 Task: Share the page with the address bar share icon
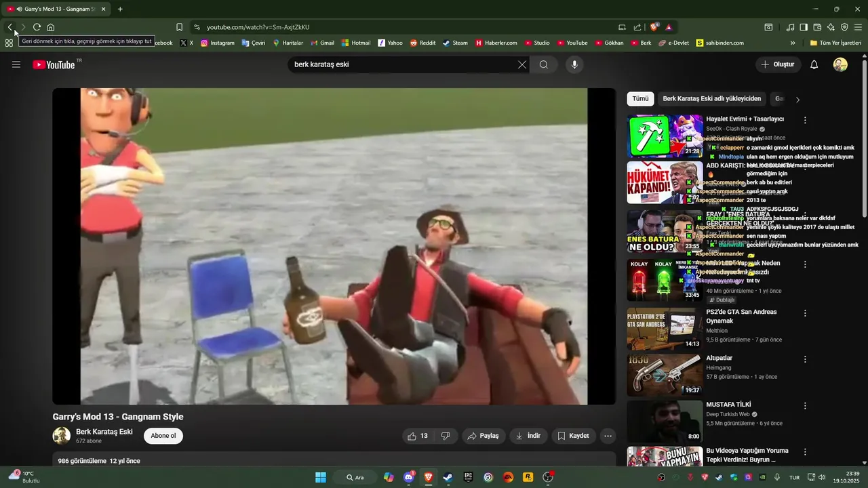coord(637,27)
